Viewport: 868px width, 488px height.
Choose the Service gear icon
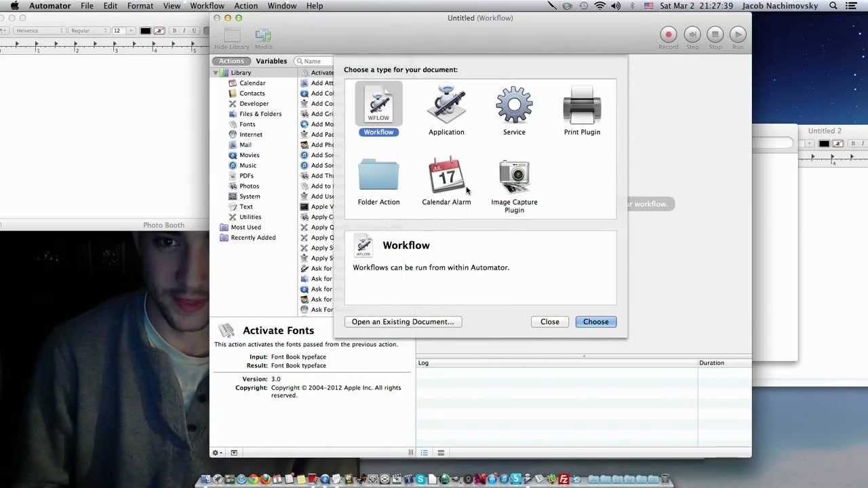pyautogui.click(x=514, y=104)
